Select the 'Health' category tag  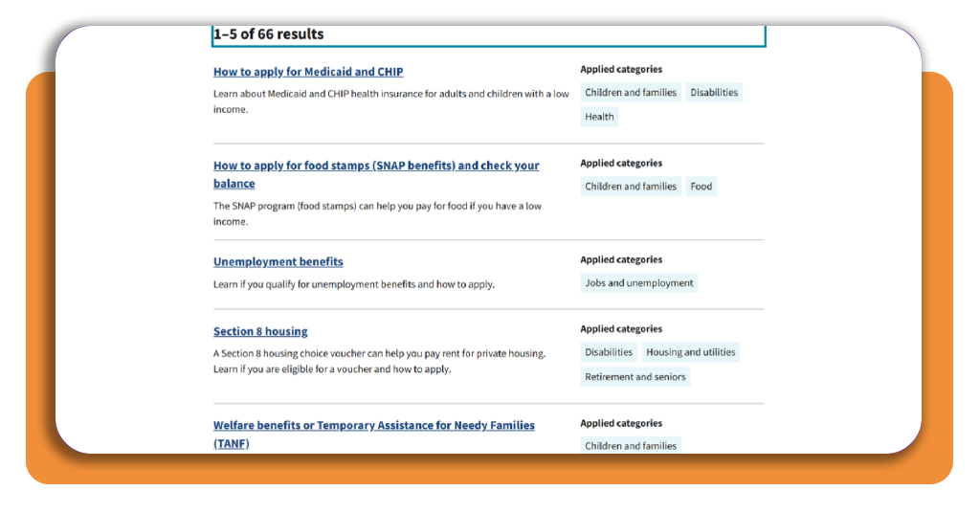(x=599, y=117)
